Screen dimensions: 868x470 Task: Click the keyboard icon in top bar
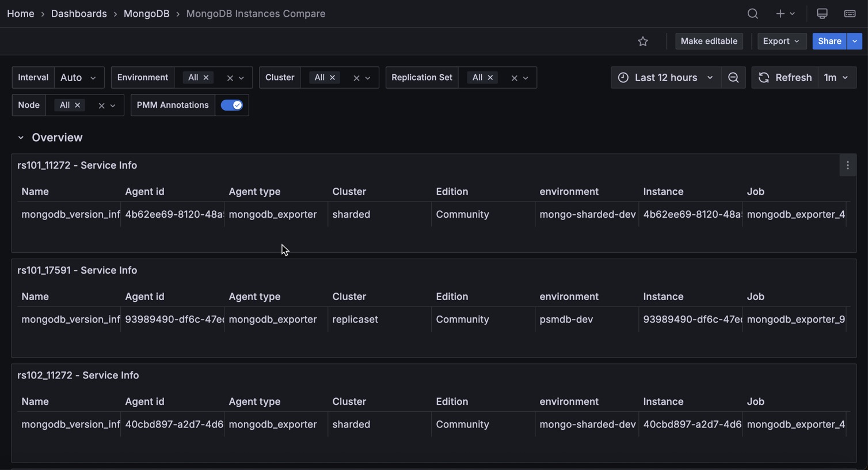850,14
